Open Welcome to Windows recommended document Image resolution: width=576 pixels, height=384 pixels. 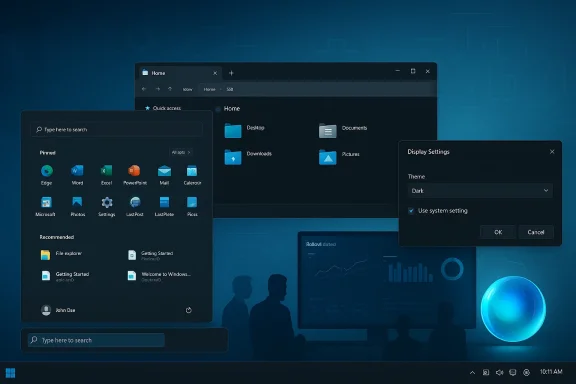[x=159, y=276]
